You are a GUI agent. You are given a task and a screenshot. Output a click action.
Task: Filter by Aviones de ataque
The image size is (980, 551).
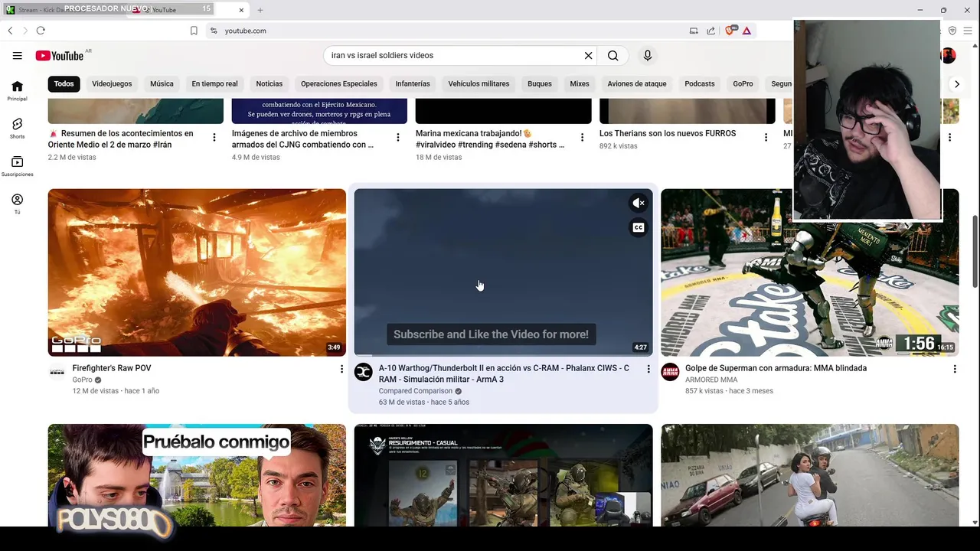637,83
